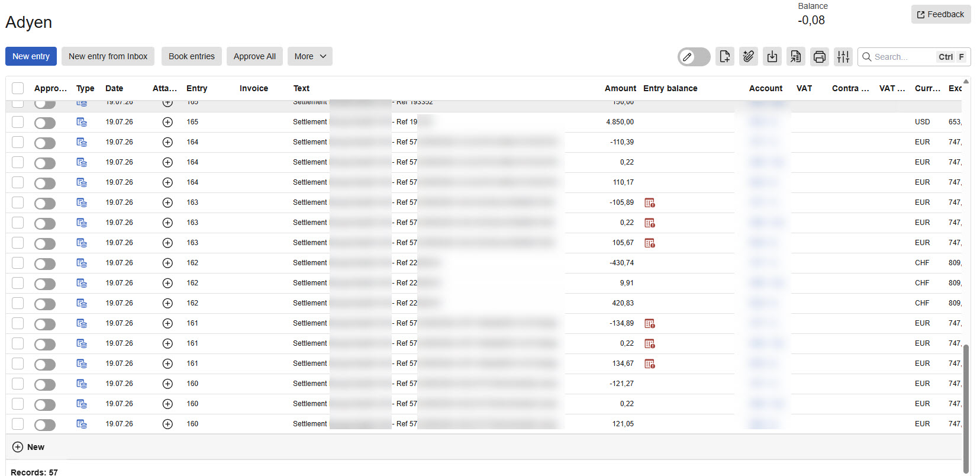Viewport: 980px width, 476px height.
Task: Click the CHF cell in the -430,74 row
Action: [x=922, y=263]
